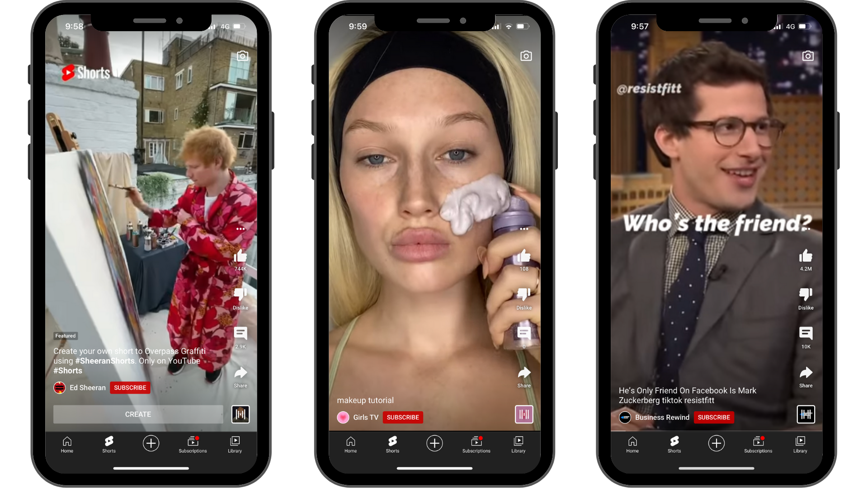Click the Shorts tab in bottom navigation
868x488 pixels.
(109, 444)
